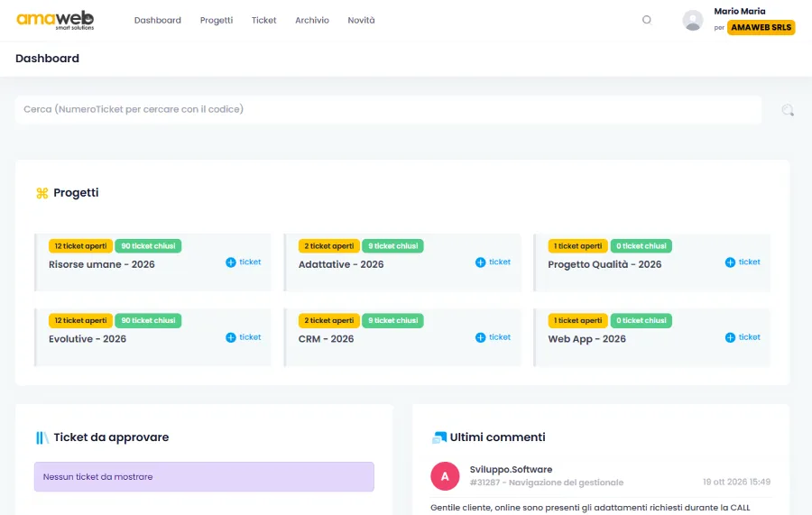Click the AMAWEB SRLS company badge
The width and height of the screenshot is (812, 515).
click(761, 27)
